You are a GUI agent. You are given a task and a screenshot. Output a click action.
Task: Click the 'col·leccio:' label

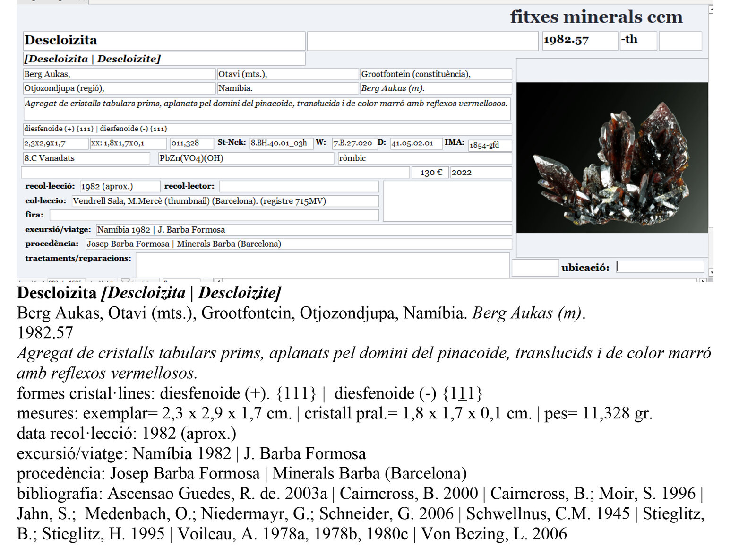[x=46, y=201]
